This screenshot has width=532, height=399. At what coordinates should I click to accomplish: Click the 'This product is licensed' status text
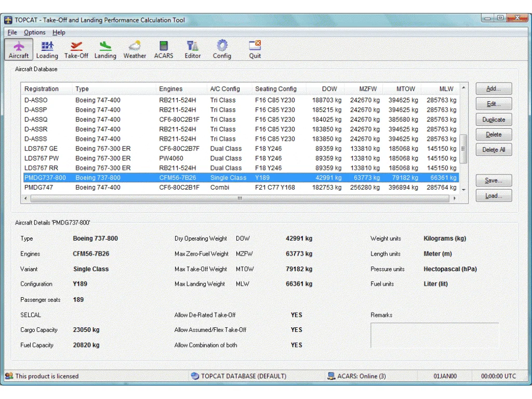[x=47, y=376]
